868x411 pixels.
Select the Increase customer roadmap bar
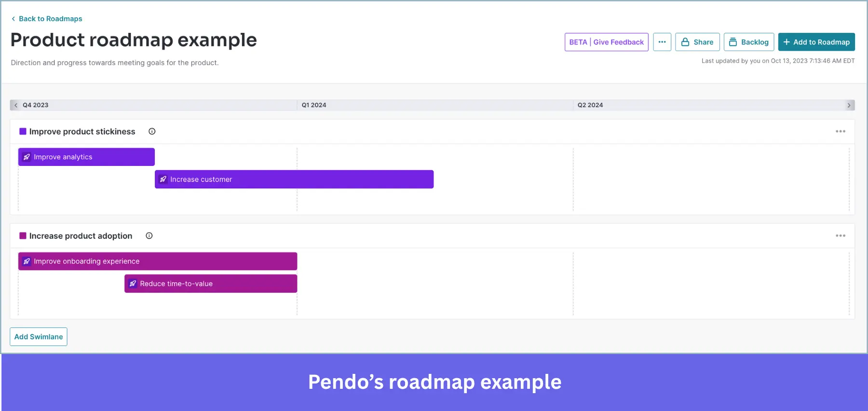294,179
